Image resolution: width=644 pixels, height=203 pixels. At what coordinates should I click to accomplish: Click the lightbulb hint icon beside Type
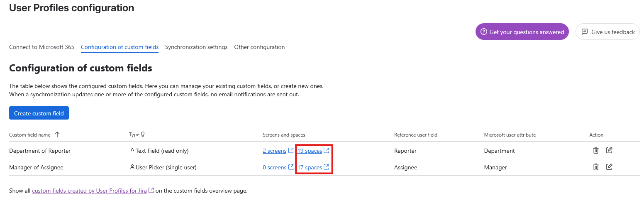(143, 135)
